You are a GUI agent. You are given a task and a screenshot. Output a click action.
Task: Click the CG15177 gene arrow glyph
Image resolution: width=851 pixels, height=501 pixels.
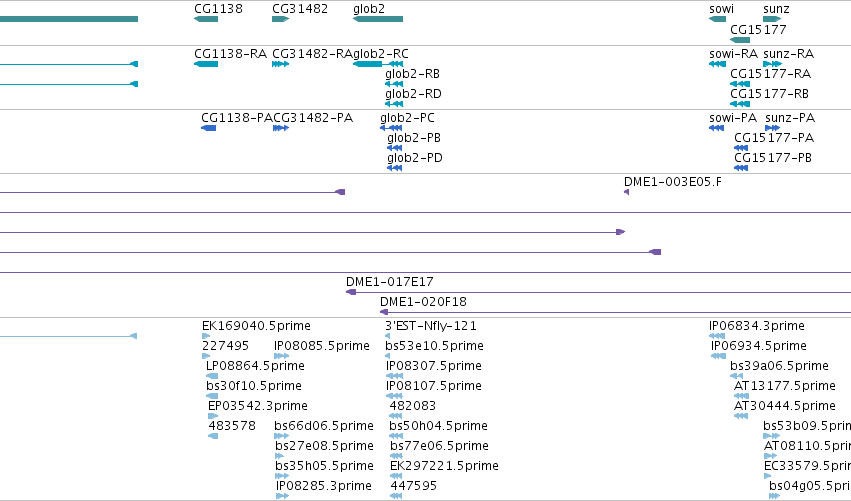pyautogui.click(x=740, y=40)
